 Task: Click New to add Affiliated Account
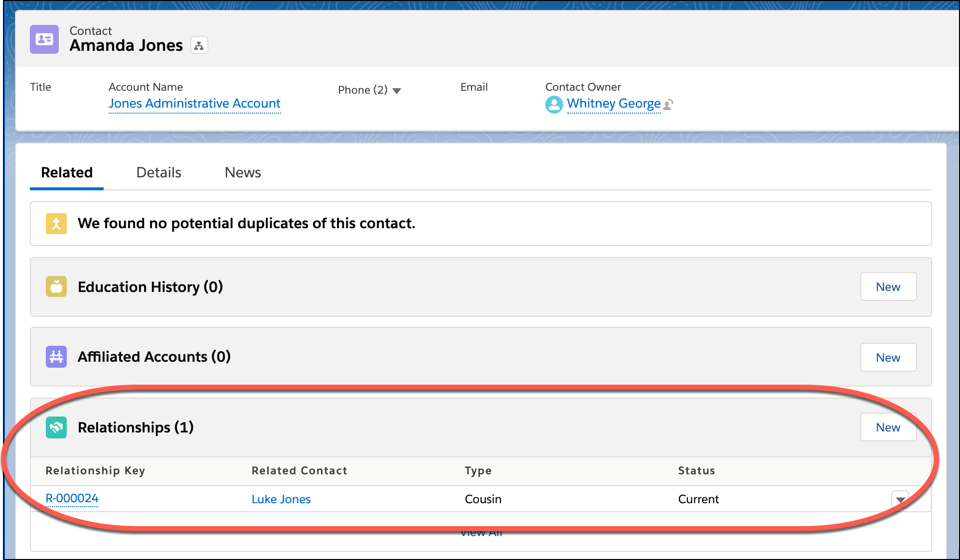888,357
